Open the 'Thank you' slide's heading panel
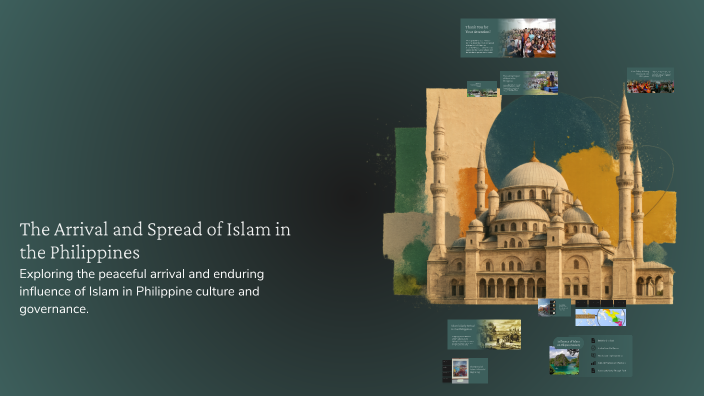Viewport: 704px width, 396px height. click(480, 38)
